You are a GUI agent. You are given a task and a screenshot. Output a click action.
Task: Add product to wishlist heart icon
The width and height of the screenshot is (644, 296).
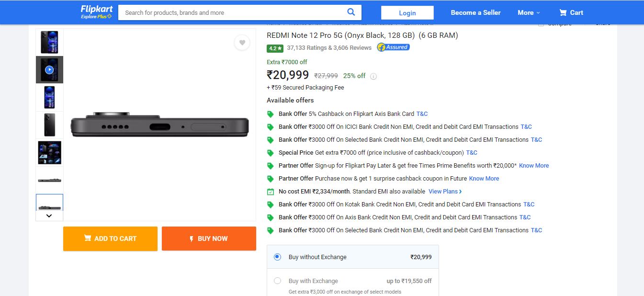[242, 43]
